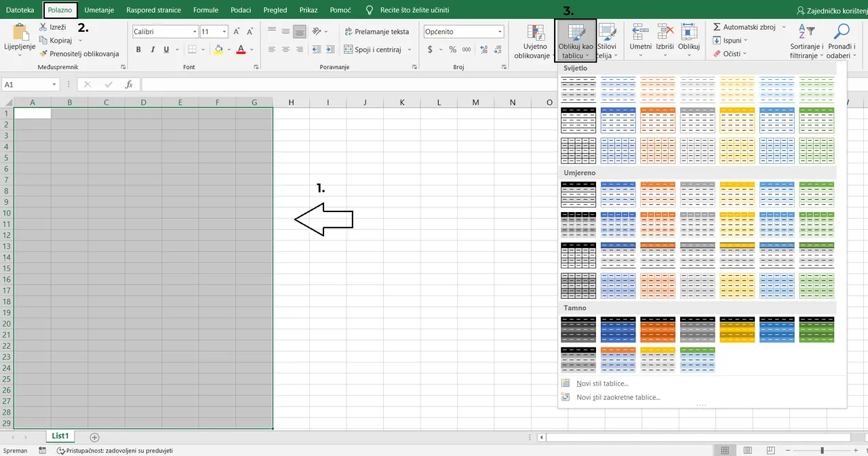Open the Datoteka tab
The width and height of the screenshot is (868, 456).
(x=20, y=10)
